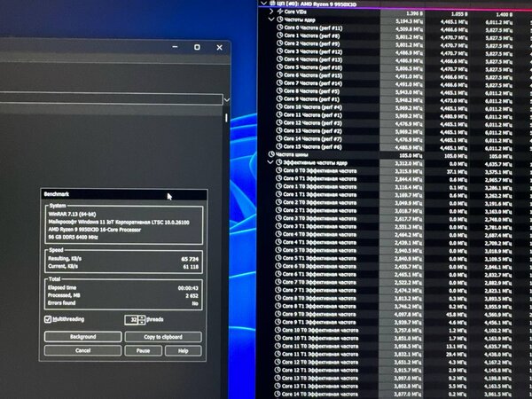This screenshot has width=532, height=399.
Task: Cancel the WinRAR benchmark
Action: pyautogui.click(x=82, y=350)
